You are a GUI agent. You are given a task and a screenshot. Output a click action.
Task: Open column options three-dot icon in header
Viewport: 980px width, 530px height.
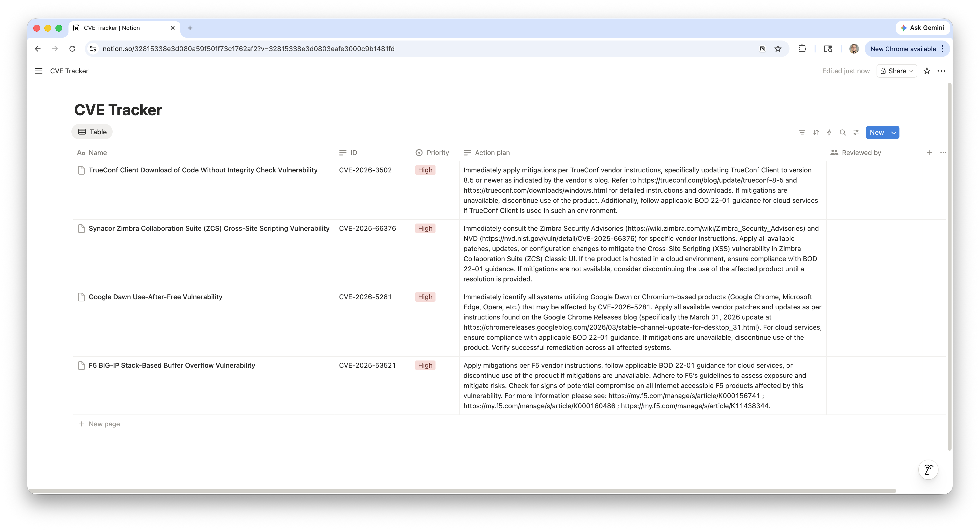pos(943,153)
